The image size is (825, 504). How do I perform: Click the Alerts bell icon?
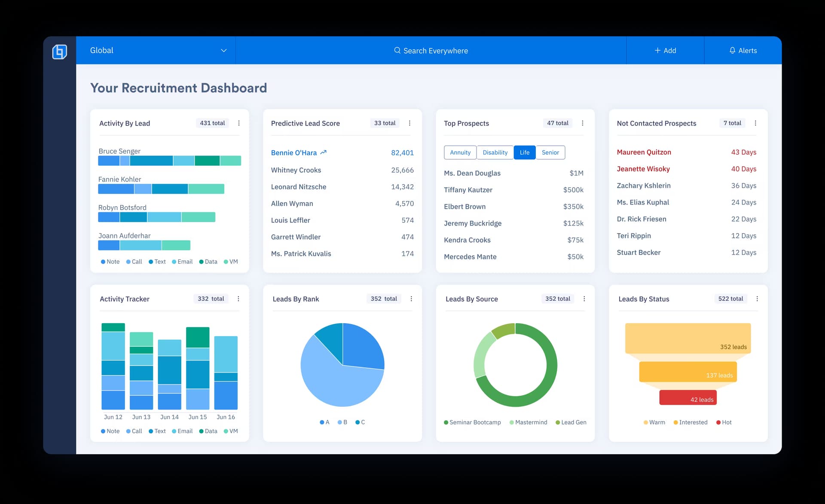pos(732,50)
